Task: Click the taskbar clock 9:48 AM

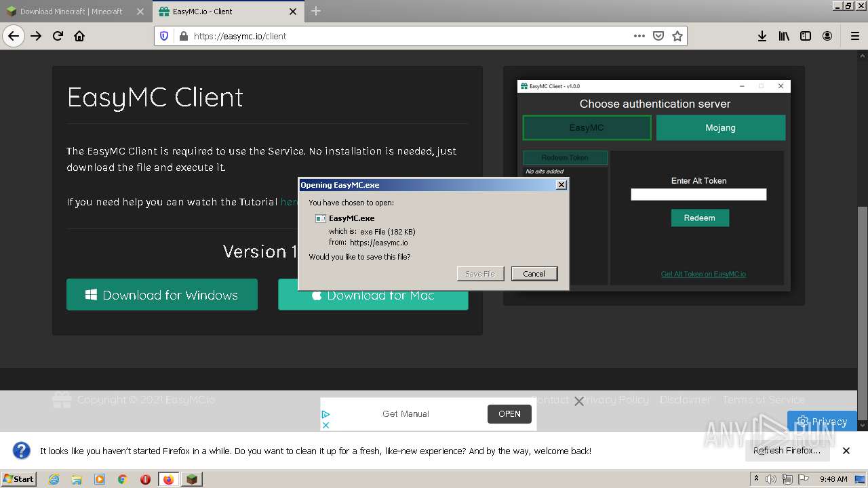Action: (833, 479)
